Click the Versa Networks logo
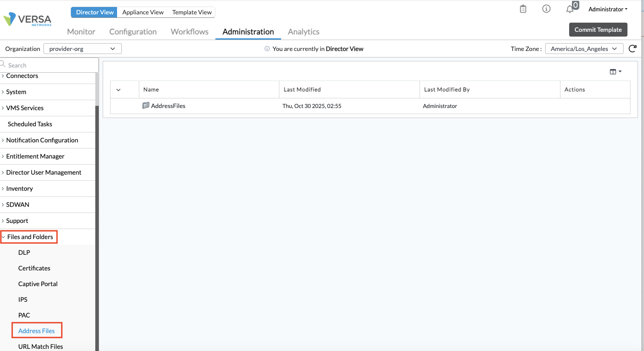 pos(27,20)
